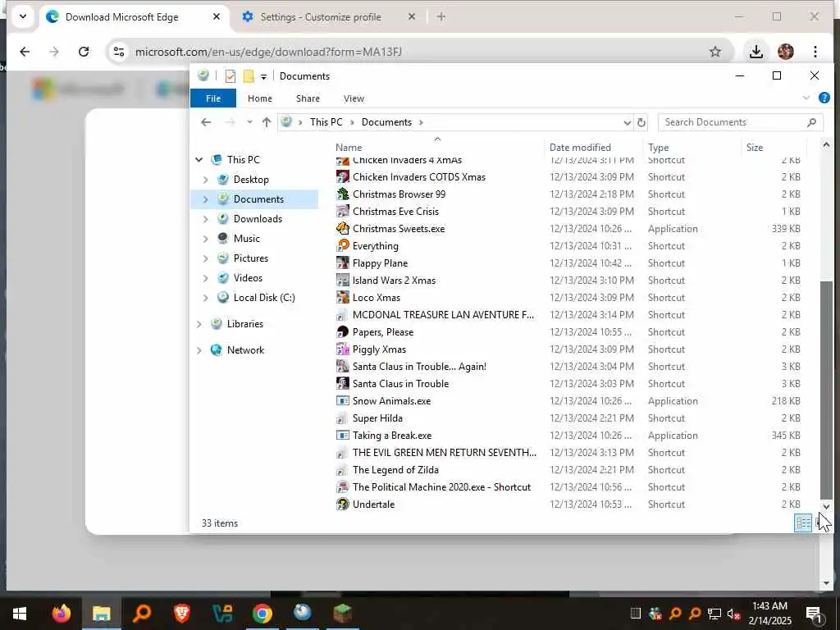Click the Christmas Sweets.exe file icon
This screenshot has height=630, width=840.
pyautogui.click(x=342, y=229)
